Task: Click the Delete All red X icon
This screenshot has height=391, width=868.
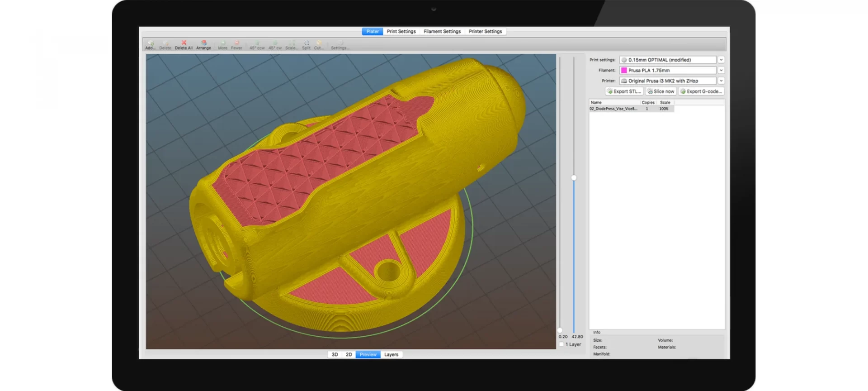Action: pyautogui.click(x=184, y=43)
